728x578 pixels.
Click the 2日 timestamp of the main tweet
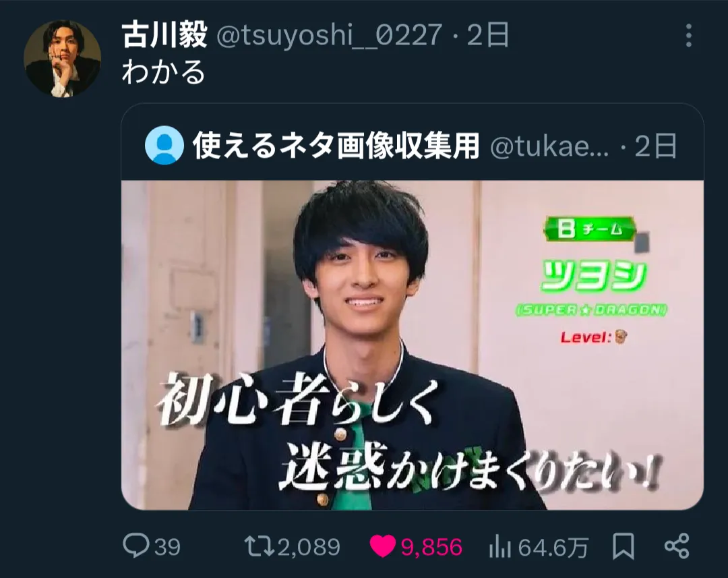(x=488, y=35)
